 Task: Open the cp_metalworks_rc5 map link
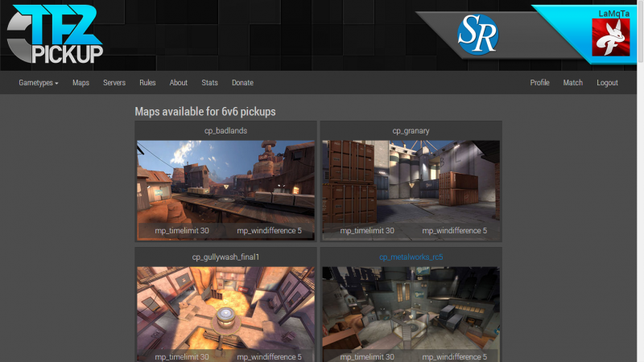coord(411,257)
